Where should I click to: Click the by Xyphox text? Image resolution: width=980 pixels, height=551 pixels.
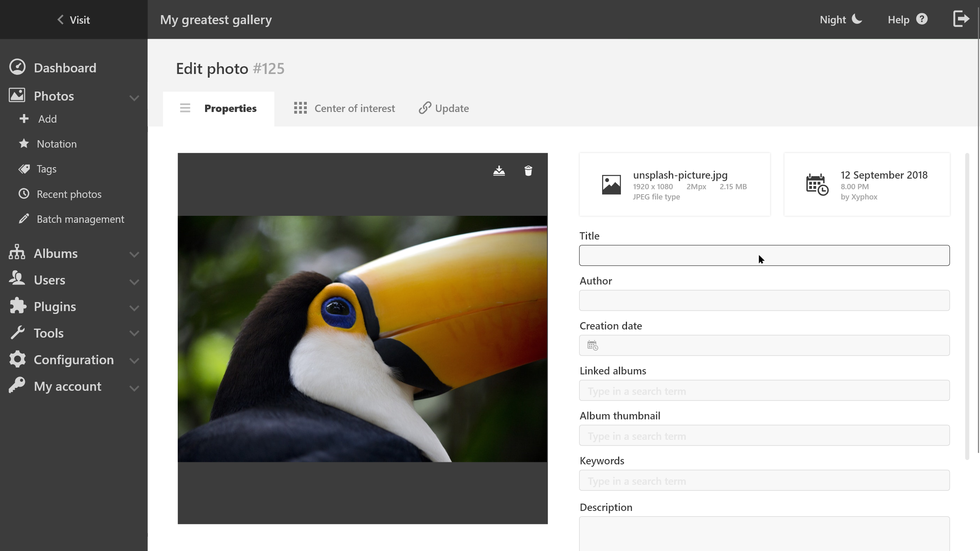(x=859, y=197)
